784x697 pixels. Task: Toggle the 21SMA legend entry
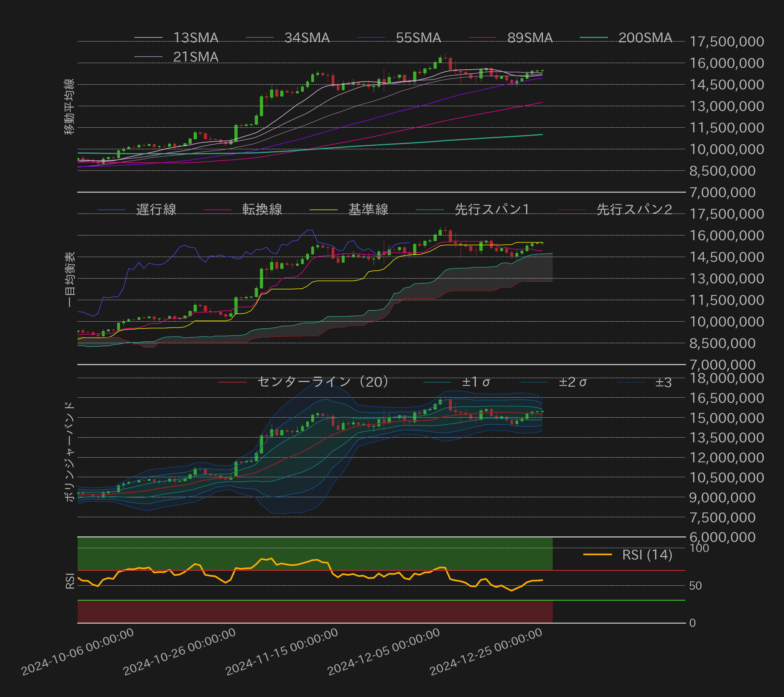point(195,57)
